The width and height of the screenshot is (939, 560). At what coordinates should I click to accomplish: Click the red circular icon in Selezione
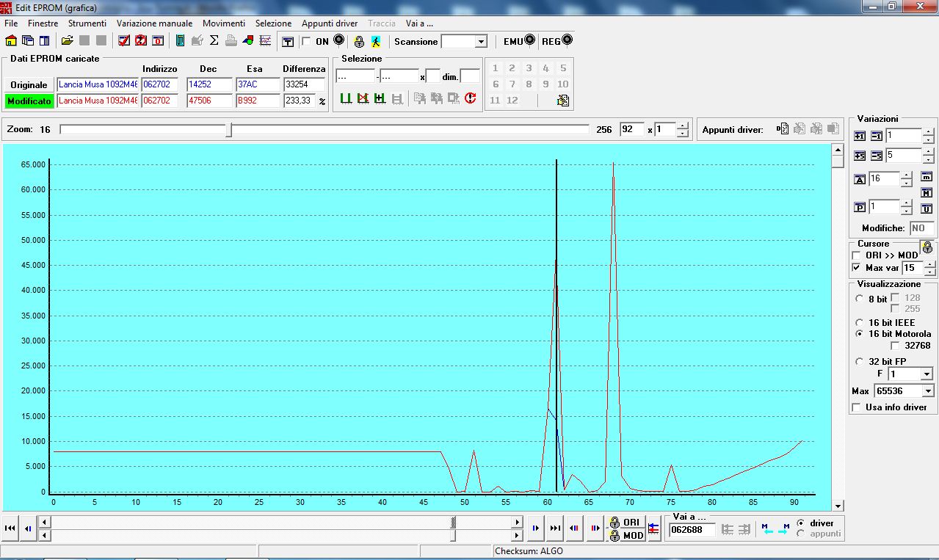click(471, 98)
